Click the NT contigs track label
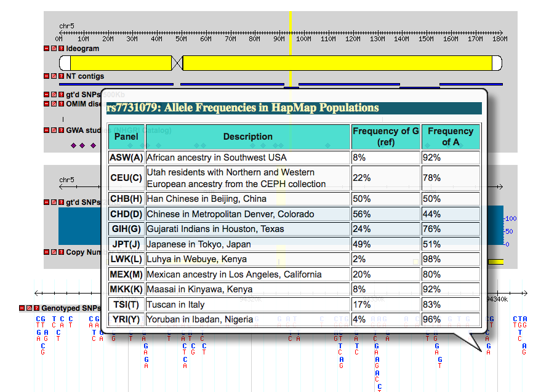541x392 pixels. 85,76
